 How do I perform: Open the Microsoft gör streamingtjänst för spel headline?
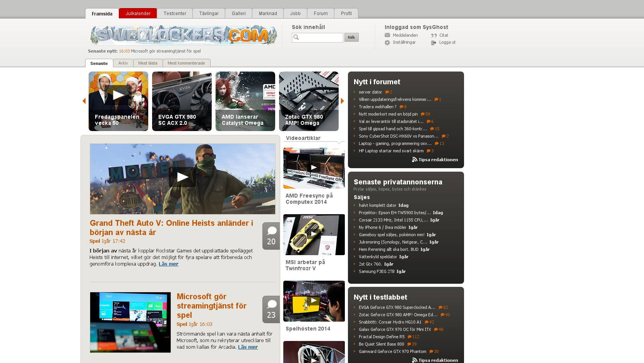212,306
